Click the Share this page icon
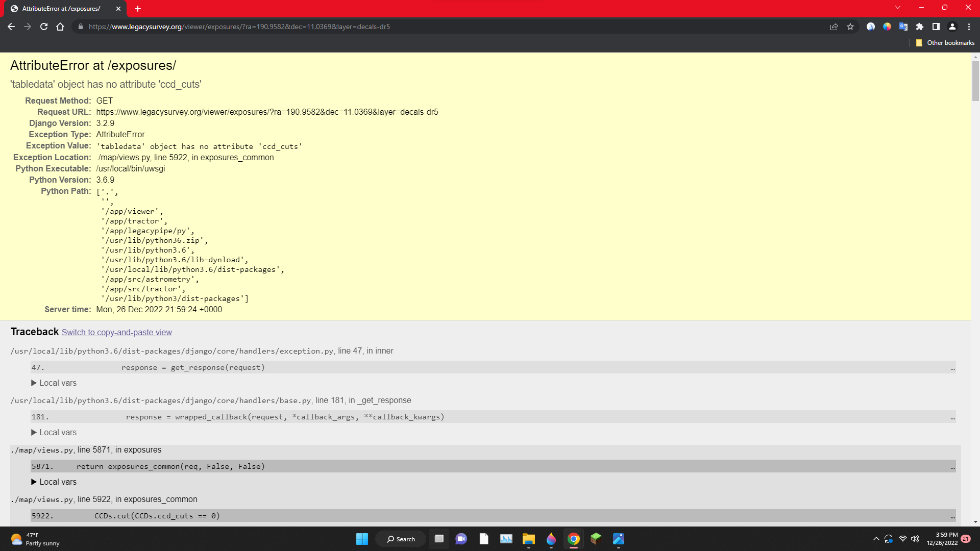Viewport: 980px width, 551px height. tap(834, 27)
